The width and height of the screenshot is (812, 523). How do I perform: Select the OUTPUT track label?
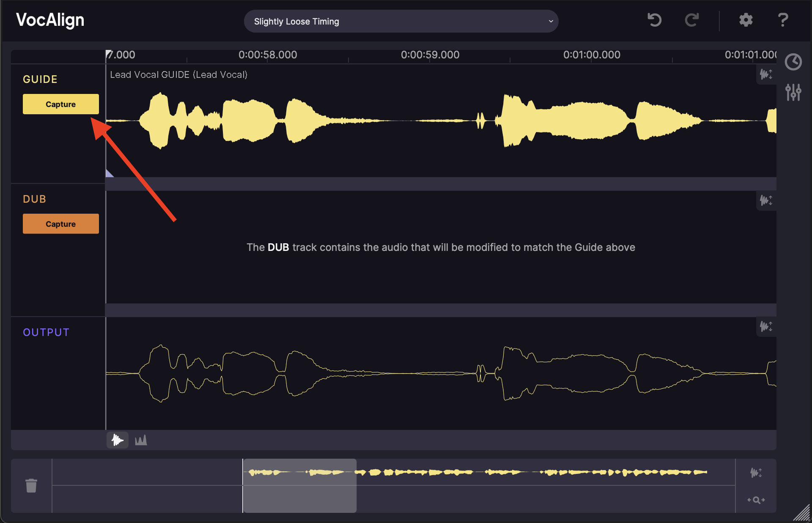46,332
